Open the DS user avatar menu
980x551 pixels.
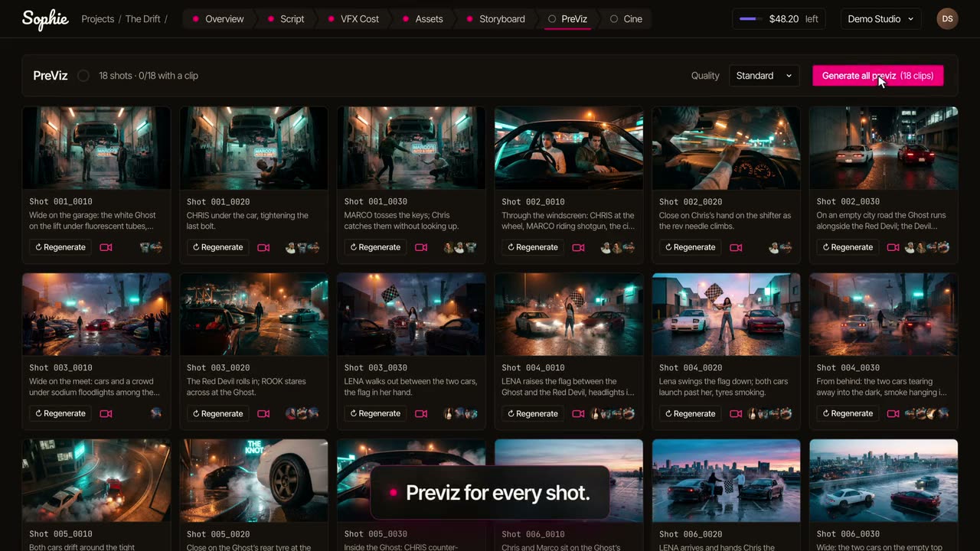click(947, 19)
